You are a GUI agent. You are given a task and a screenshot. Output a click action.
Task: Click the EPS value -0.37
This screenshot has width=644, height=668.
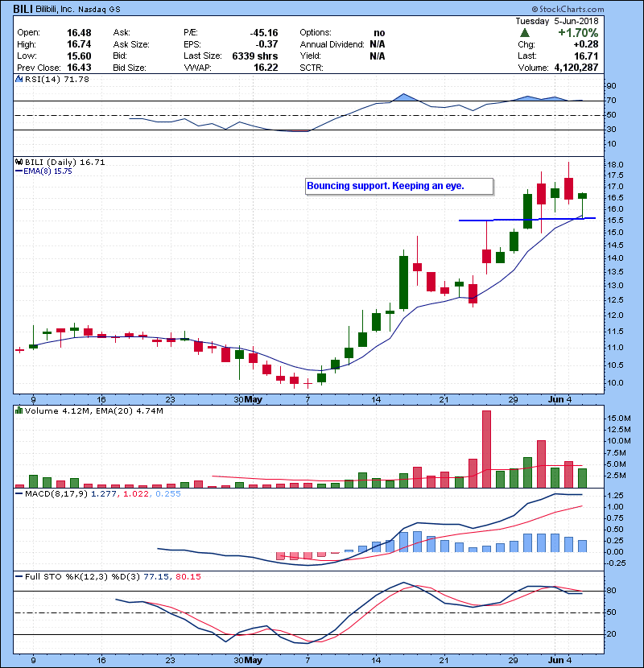click(x=266, y=44)
